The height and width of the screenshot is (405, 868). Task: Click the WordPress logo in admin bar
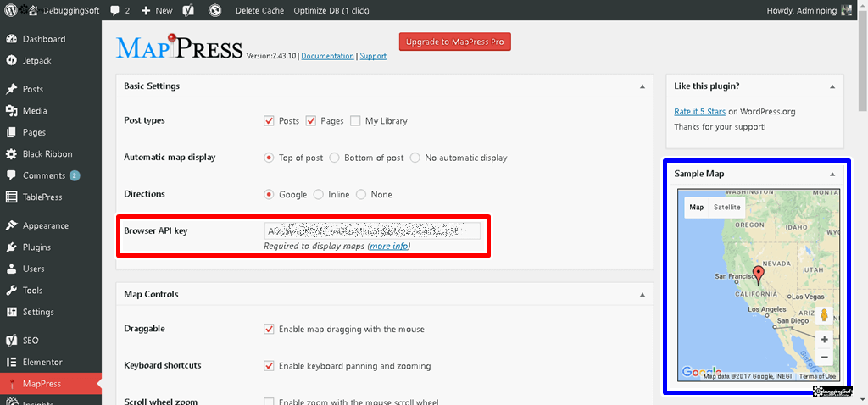click(10, 10)
